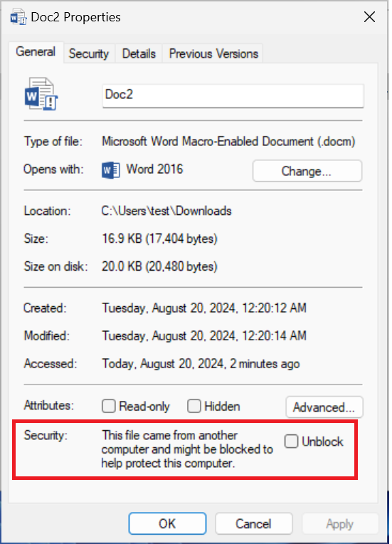Viewport: 392px width, 544px height.
Task: Confirm with the OK button
Action: [167, 523]
